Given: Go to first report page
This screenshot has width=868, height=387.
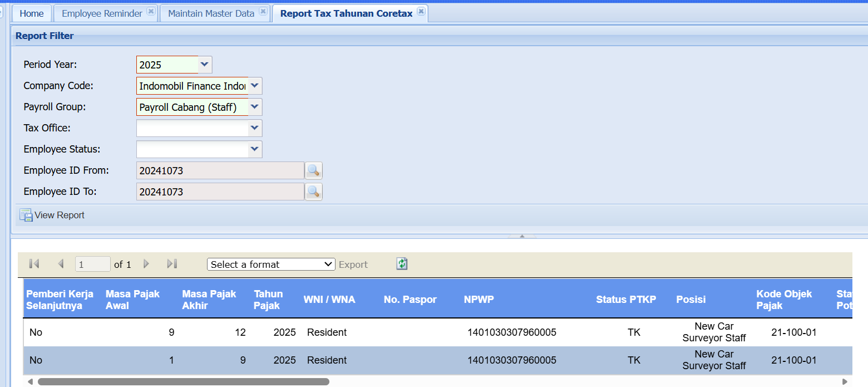Looking at the screenshot, I should (x=34, y=264).
